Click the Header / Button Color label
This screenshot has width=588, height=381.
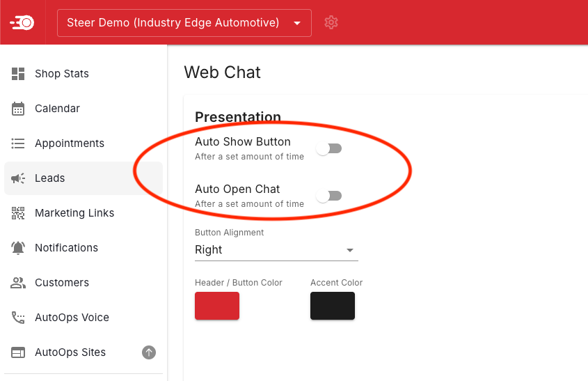pos(239,283)
